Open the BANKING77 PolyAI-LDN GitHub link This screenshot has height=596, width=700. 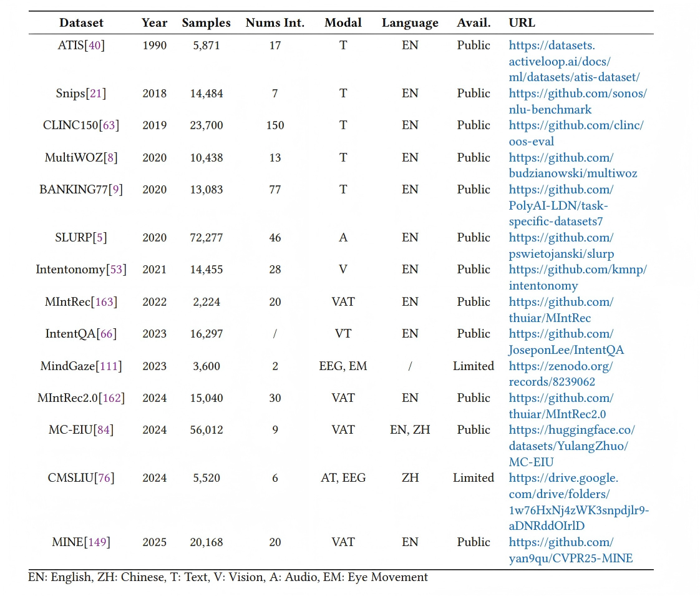561,205
